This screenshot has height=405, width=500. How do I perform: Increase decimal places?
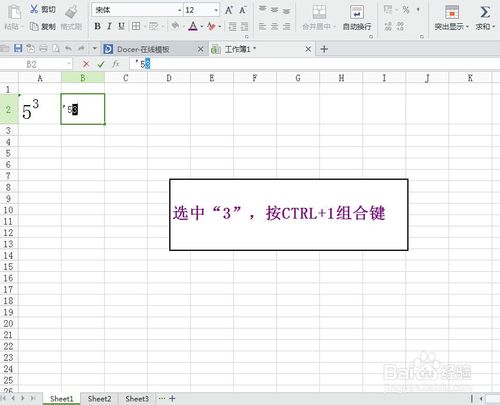(x=388, y=26)
